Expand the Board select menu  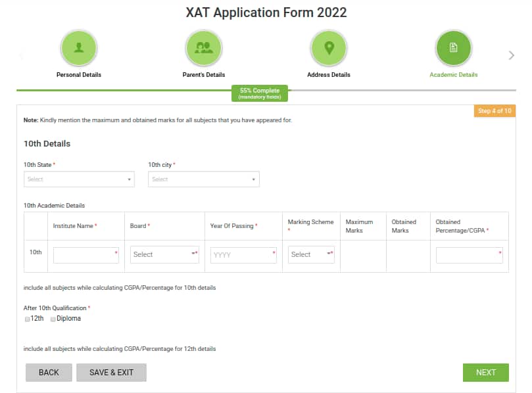pos(163,254)
